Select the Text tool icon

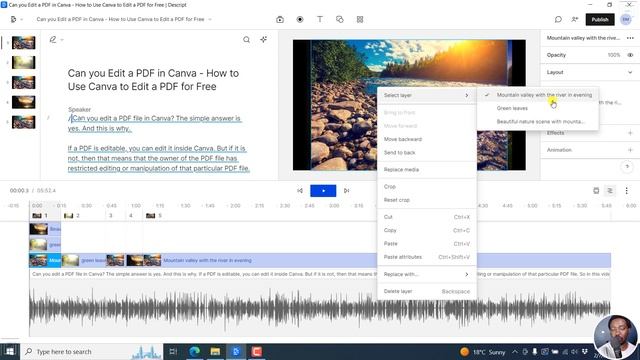[320, 19]
